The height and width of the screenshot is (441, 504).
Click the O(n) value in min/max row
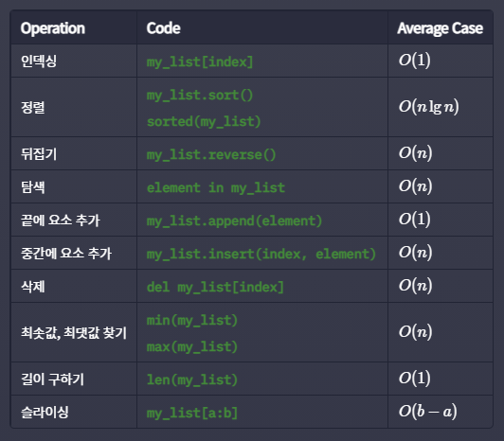click(x=415, y=331)
